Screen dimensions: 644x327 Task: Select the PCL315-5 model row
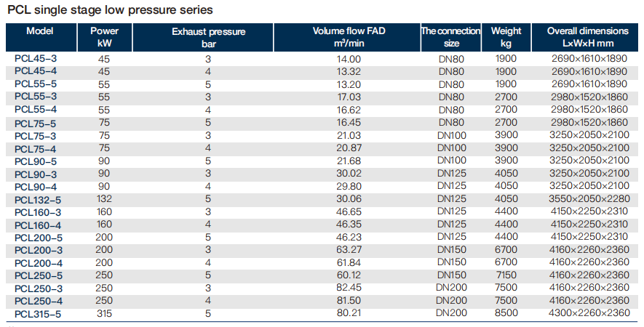tap(322, 314)
